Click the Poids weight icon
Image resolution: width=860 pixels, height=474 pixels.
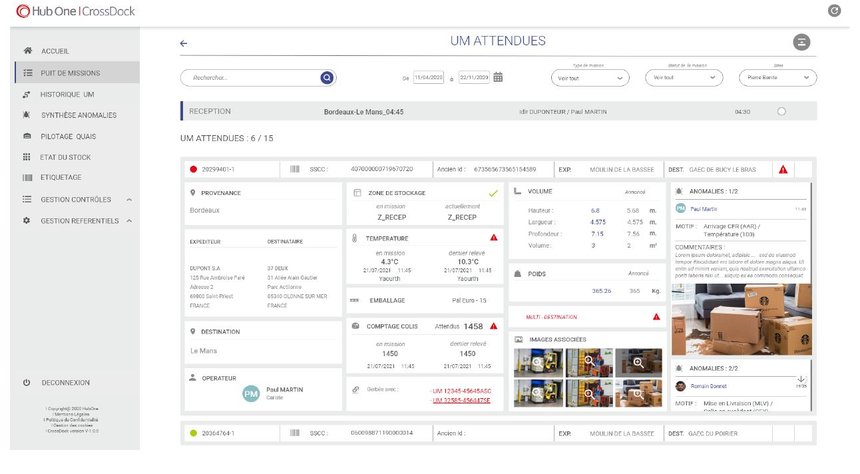click(x=517, y=273)
